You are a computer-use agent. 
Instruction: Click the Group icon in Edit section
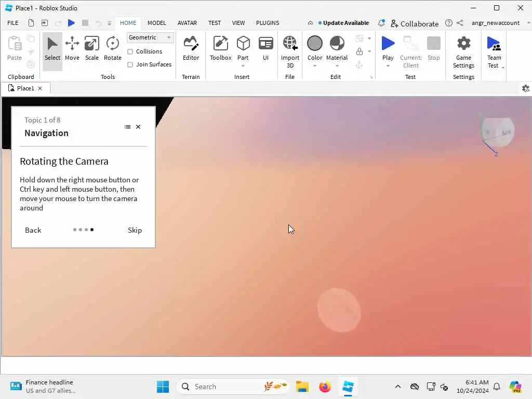coord(360,38)
